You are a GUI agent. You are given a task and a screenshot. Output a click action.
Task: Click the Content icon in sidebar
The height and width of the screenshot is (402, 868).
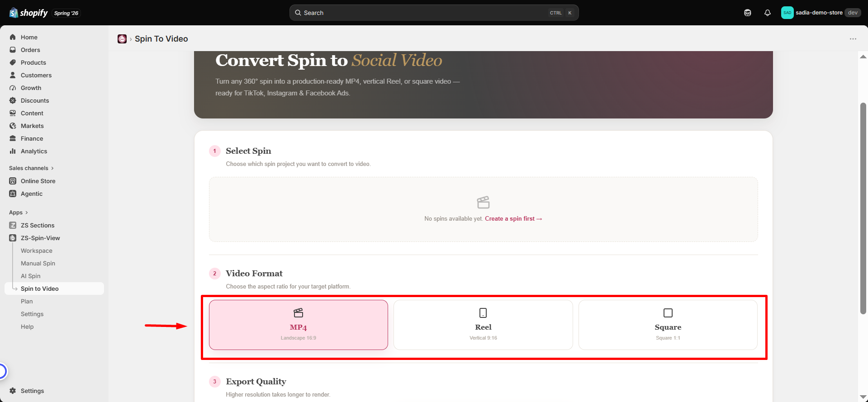point(13,113)
